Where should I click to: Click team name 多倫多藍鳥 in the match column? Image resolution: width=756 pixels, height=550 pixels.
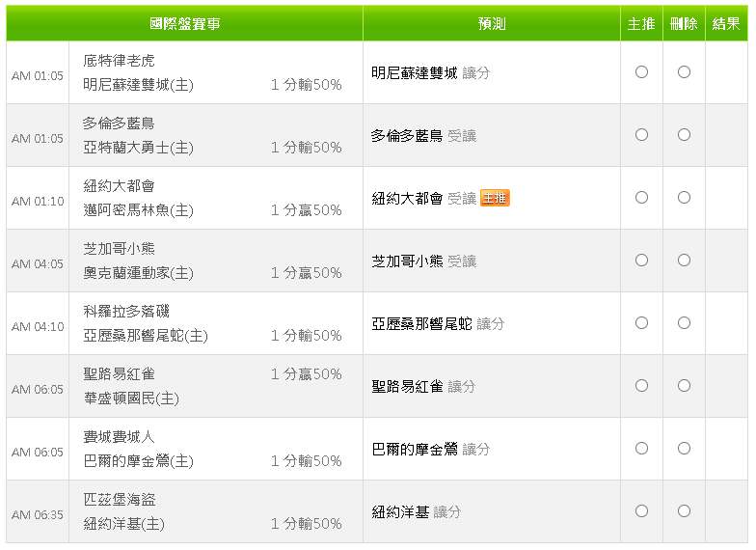(x=120, y=124)
